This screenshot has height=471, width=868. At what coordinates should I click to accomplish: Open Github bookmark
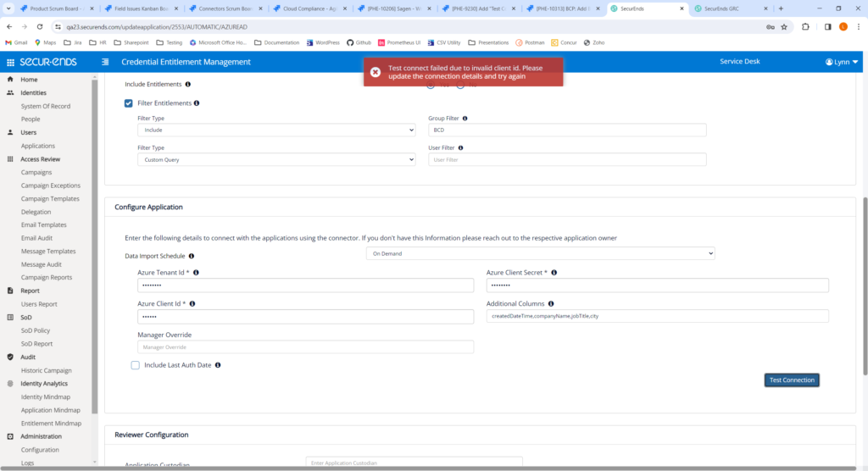click(x=359, y=42)
